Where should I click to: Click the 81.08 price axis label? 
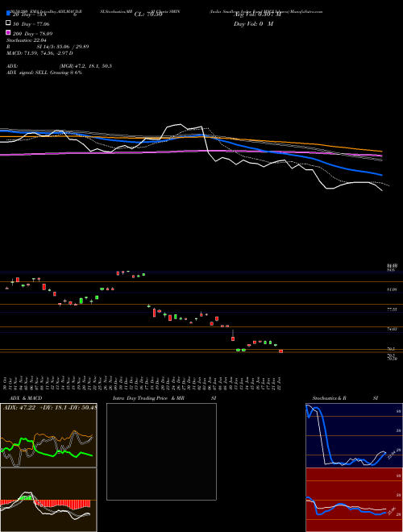pos(393,289)
